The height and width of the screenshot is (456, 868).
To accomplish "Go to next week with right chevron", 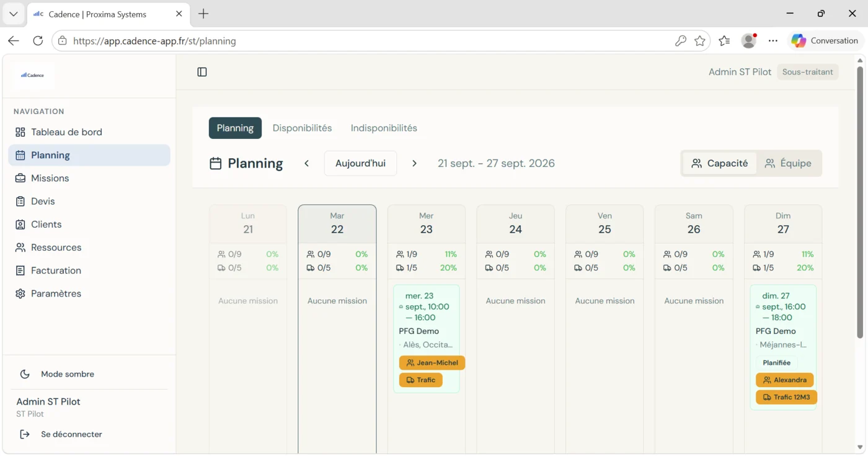I will [414, 163].
